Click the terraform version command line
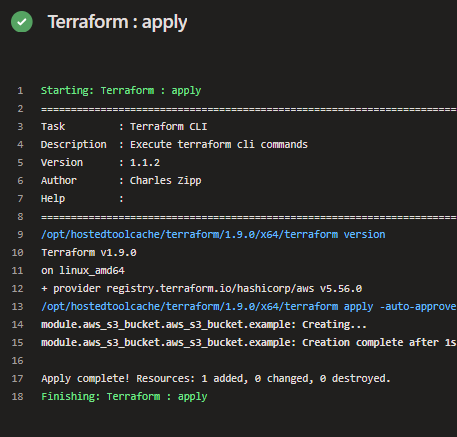Screen dimensions: 457x437 [213, 234]
